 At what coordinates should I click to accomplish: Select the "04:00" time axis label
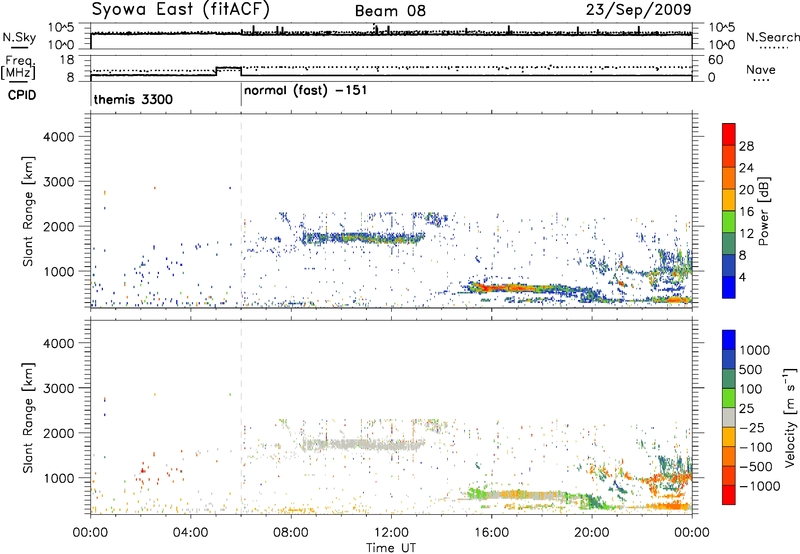point(191,533)
